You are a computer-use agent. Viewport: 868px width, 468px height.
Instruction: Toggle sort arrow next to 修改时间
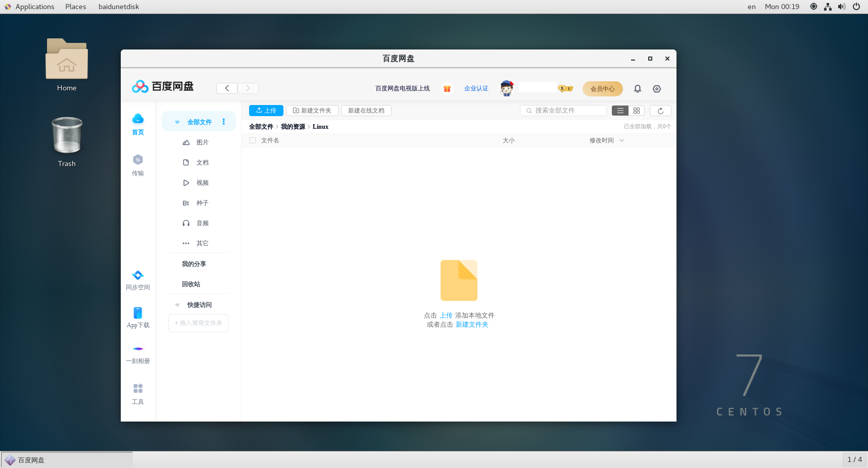[622, 140]
